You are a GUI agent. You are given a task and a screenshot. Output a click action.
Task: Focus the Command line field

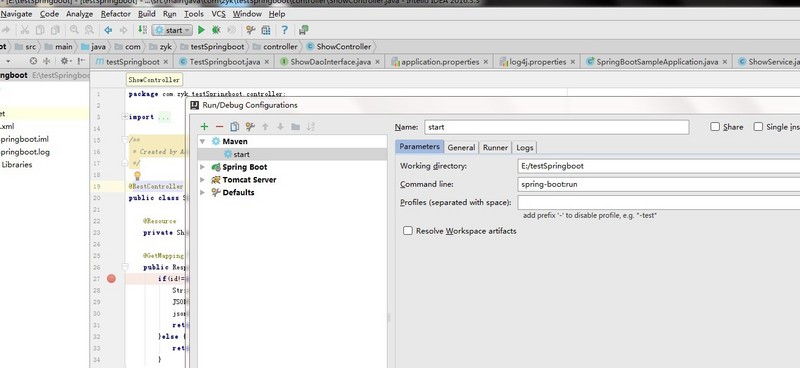click(659, 184)
